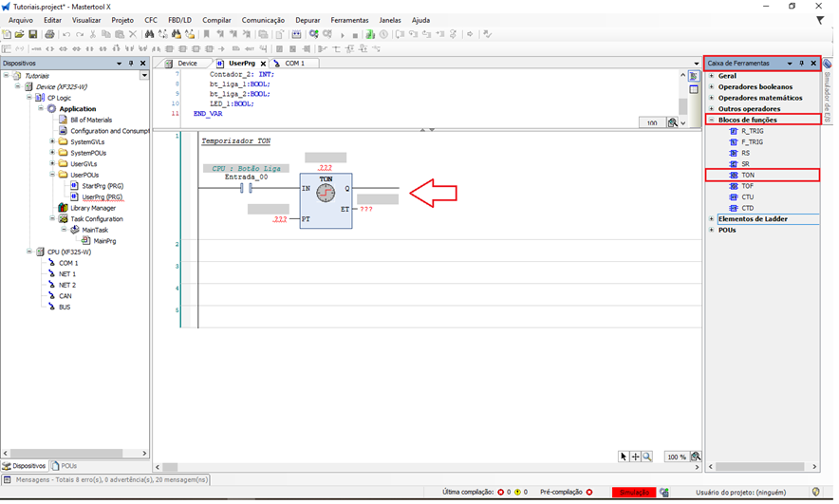This screenshot has width=839, height=504.
Task: Click the Find binoculars icon
Action: pyautogui.click(x=150, y=34)
